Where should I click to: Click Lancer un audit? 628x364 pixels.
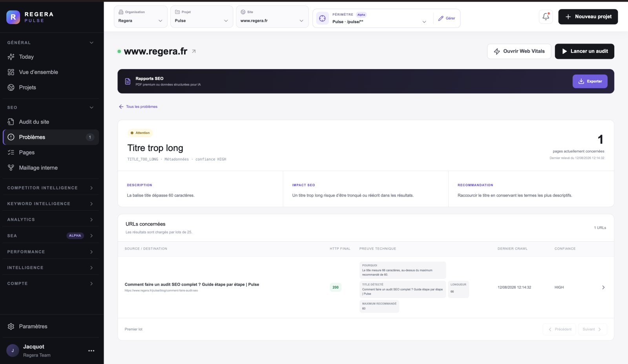[584, 51]
